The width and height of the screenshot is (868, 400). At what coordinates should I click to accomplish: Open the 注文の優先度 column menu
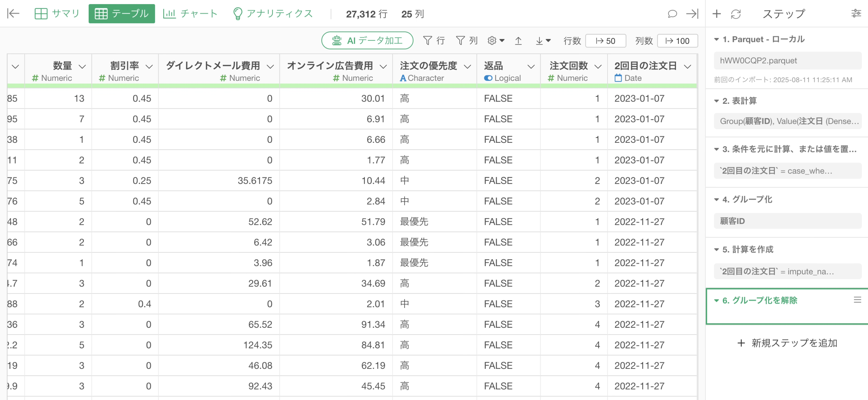467,67
